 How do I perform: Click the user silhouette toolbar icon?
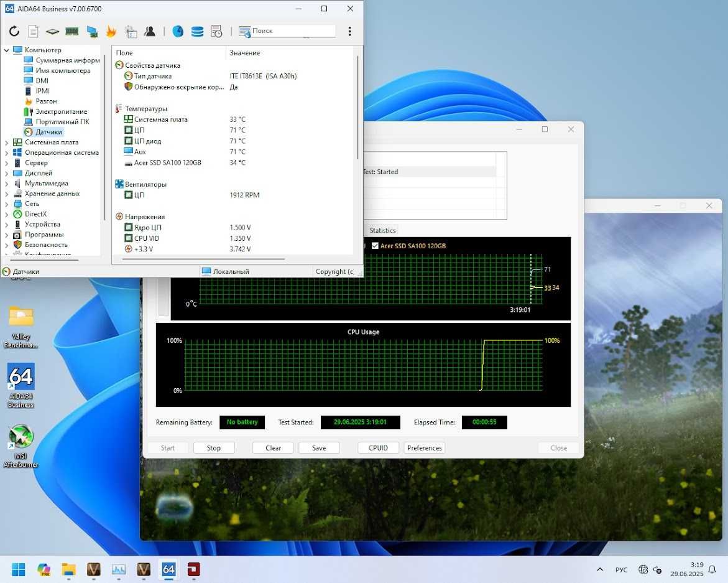(150, 31)
